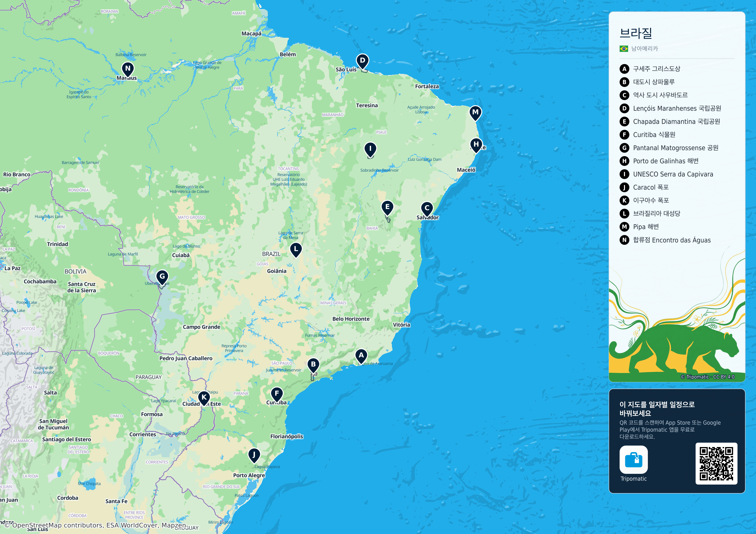Click the Tripomatic suitcase app icon
The width and height of the screenshot is (756, 534).
pyautogui.click(x=633, y=459)
